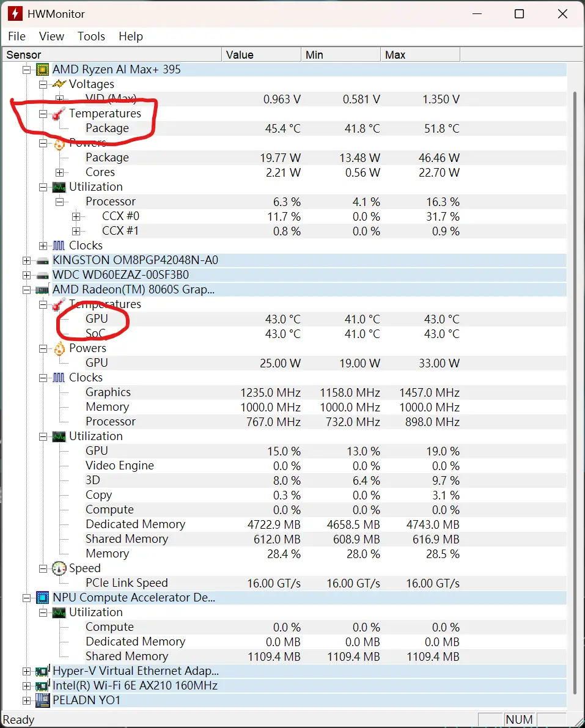Click the GPU Temperatures thermometer icon
Image resolution: width=585 pixels, height=728 pixels.
(59, 304)
